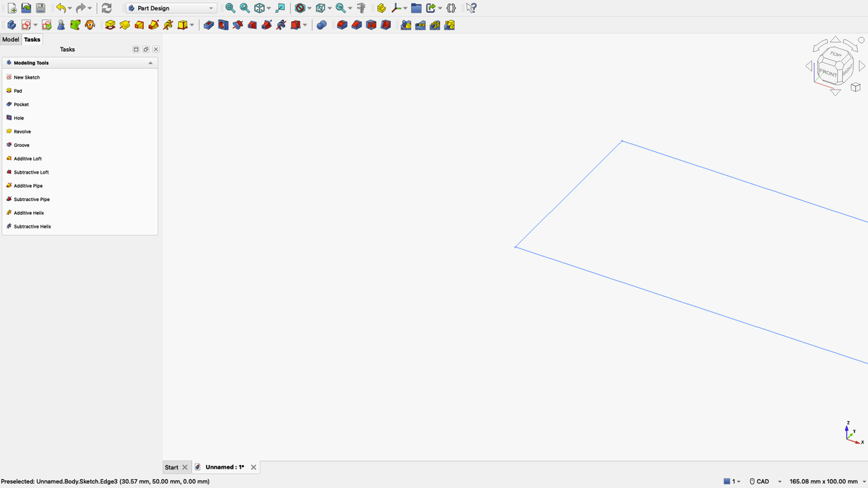The width and height of the screenshot is (868, 488).
Task: Select the Pocket tool icon
Action: (208, 24)
